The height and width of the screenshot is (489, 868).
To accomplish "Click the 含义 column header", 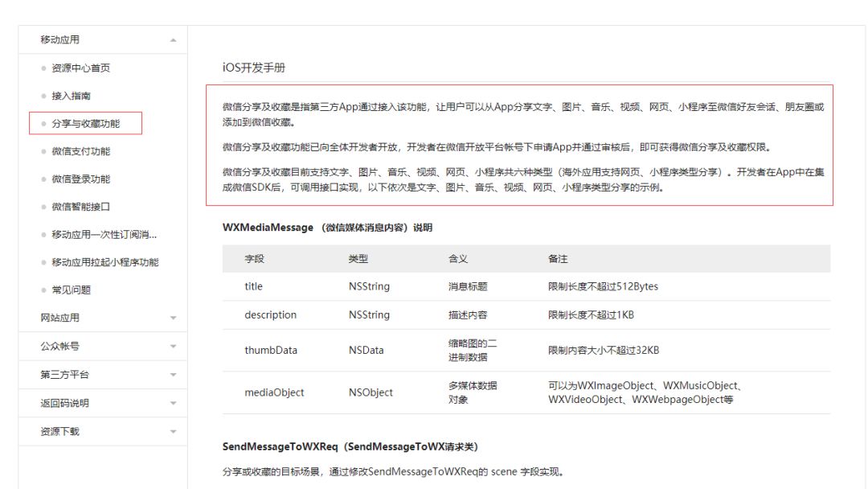I will pyautogui.click(x=458, y=259).
